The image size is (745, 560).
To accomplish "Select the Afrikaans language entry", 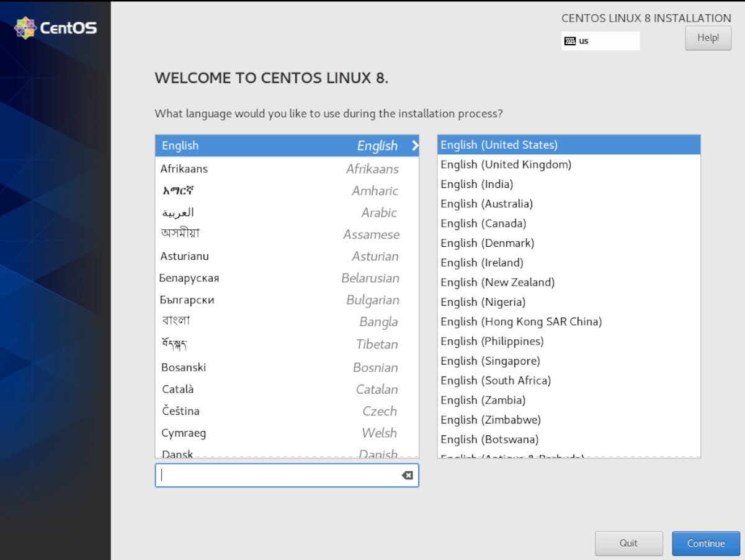I will point(184,168).
